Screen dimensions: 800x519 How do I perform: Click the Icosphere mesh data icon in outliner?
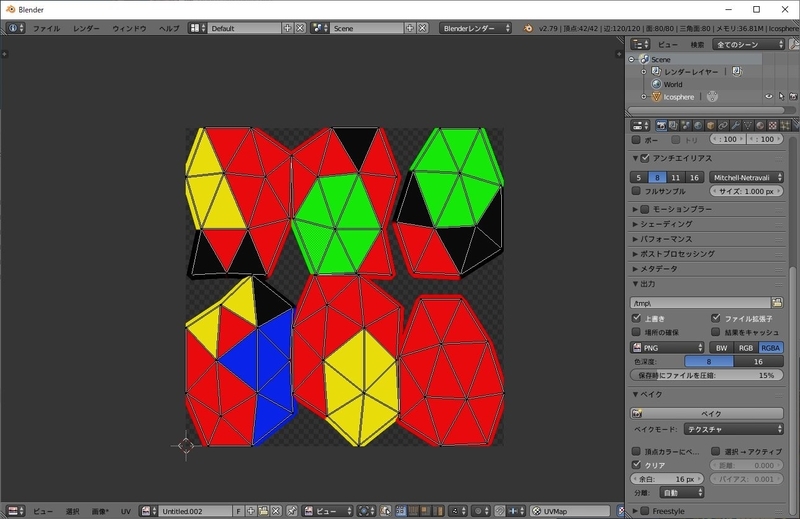click(713, 96)
